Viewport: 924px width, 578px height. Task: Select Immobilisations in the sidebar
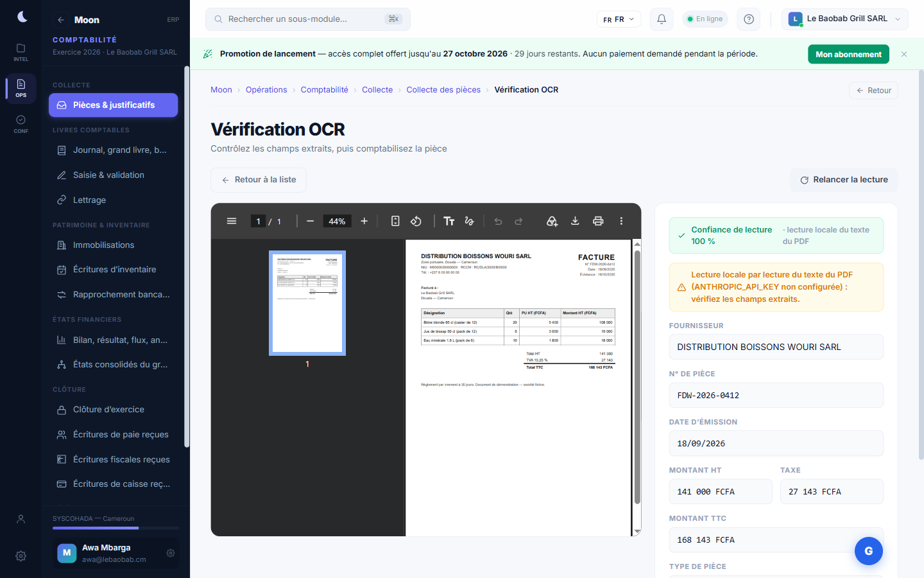click(114, 245)
